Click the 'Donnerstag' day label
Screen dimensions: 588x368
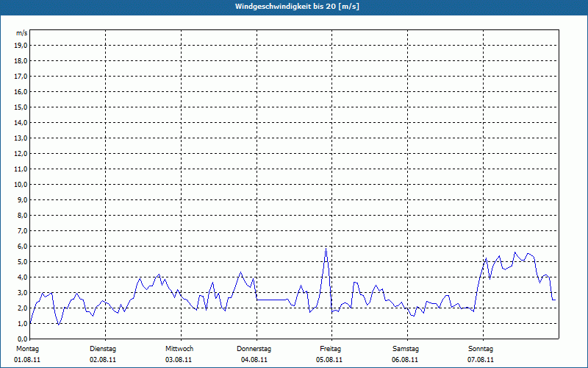pos(254,349)
